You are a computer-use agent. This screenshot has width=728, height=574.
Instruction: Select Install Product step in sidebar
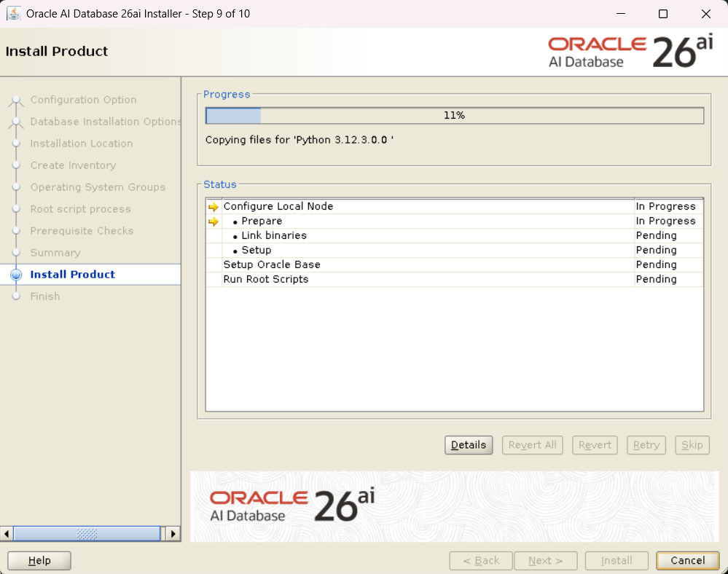(73, 275)
